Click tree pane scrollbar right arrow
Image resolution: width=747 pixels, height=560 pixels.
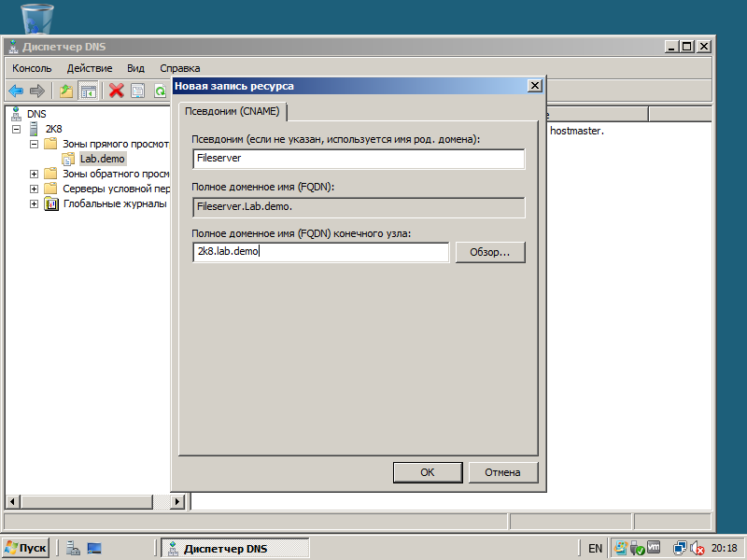tap(177, 501)
